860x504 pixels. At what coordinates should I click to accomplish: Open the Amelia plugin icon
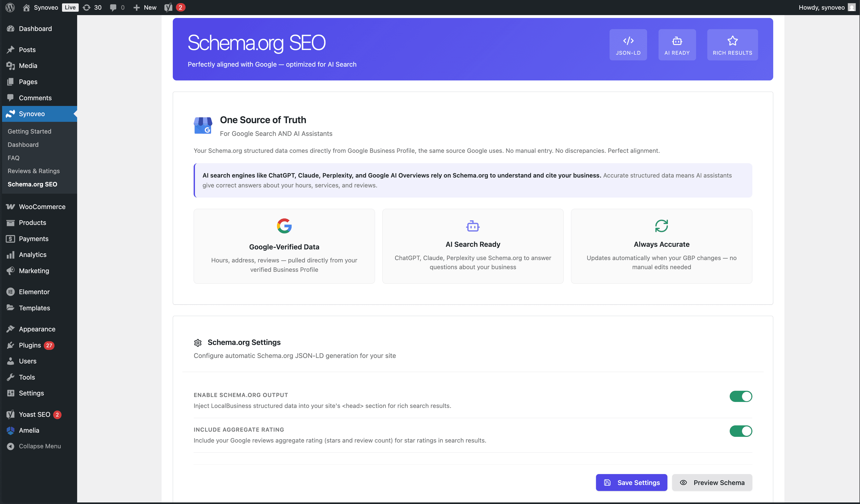[11, 430]
